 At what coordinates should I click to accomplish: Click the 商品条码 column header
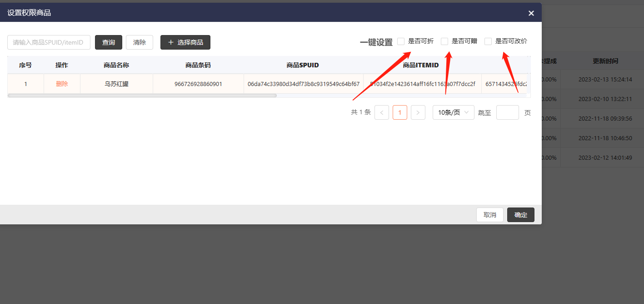(x=198, y=65)
